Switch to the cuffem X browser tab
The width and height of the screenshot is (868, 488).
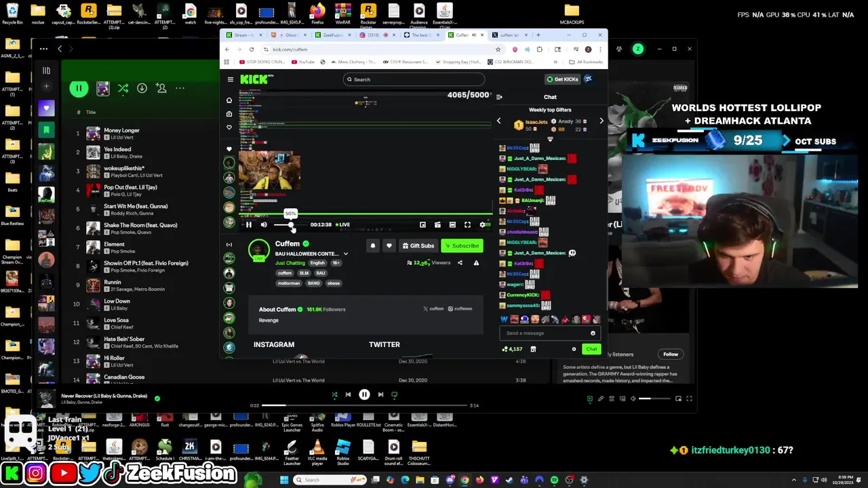511,35
